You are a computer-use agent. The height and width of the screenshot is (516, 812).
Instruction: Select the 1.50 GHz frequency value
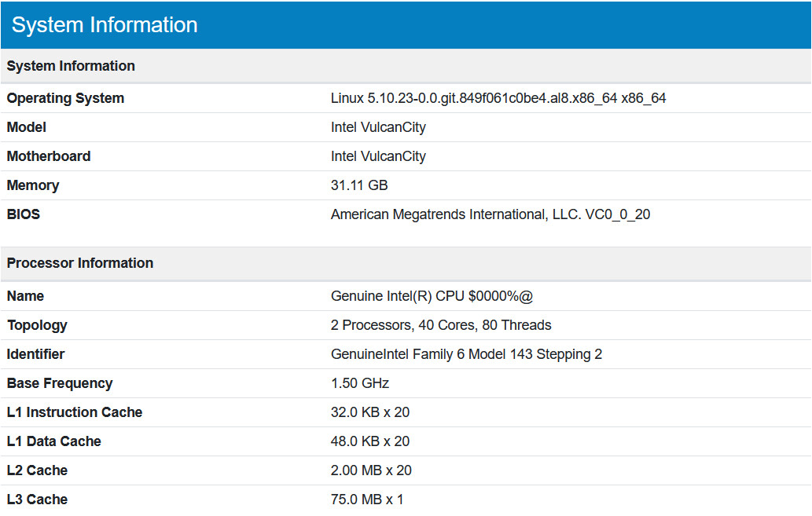[360, 383]
